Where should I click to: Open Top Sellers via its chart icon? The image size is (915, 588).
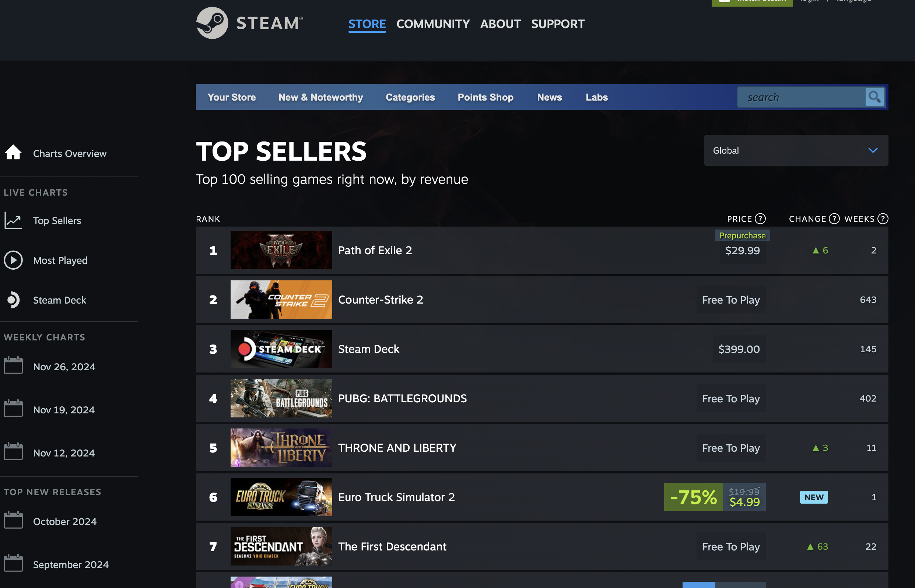[13, 221]
